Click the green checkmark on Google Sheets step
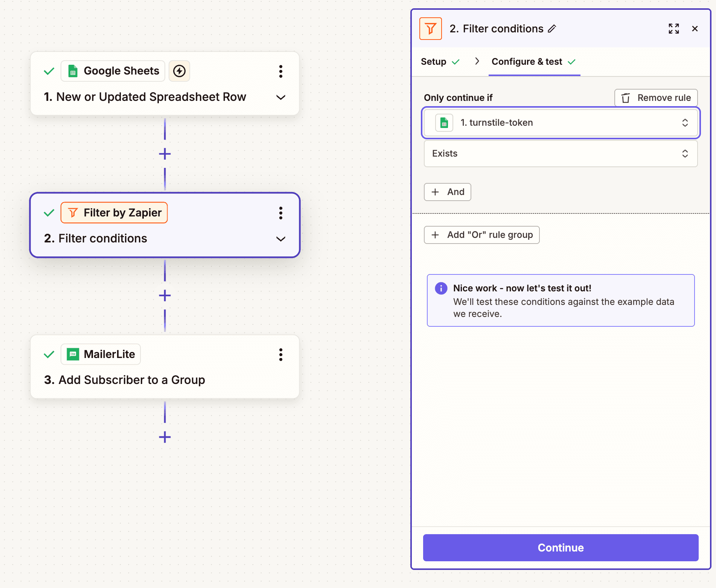This screenshot has height=588, width=716. point(49,71)
